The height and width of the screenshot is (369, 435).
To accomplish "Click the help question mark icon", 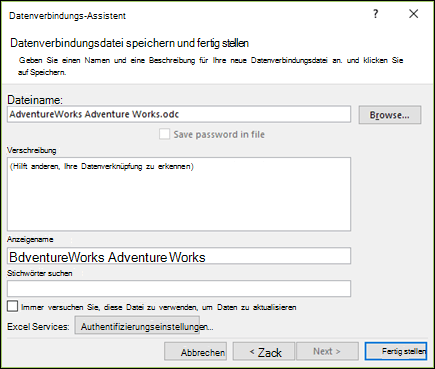I will tap(376, 14).
